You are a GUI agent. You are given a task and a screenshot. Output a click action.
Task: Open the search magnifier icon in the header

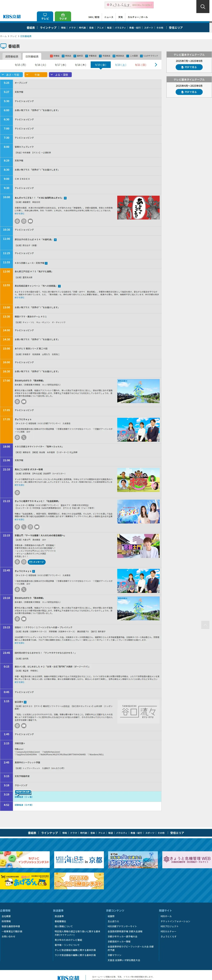(203, 7)
